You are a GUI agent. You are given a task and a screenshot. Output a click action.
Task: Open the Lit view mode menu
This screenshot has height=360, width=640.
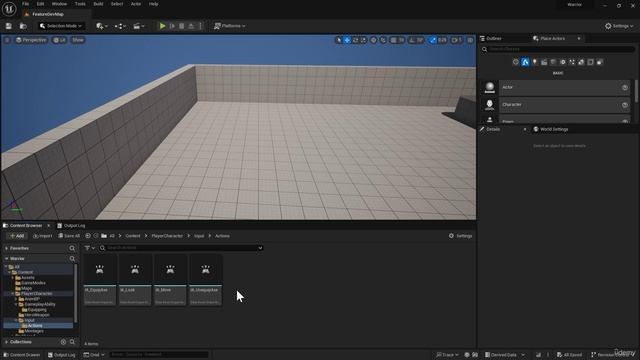coord(60,40)
